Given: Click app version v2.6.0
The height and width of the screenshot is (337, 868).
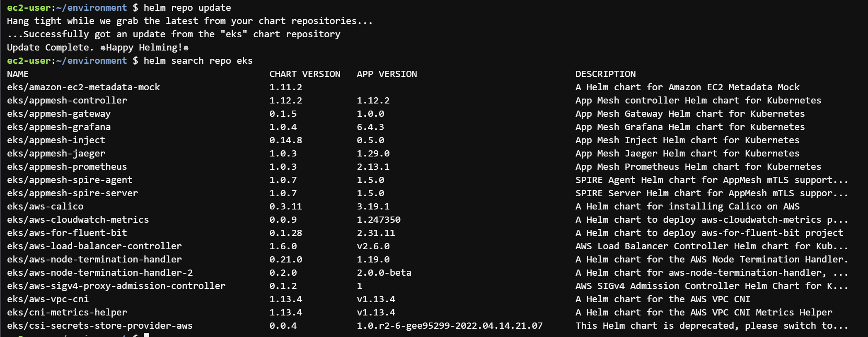Looking at the screenshot, I should coord(373,246).
